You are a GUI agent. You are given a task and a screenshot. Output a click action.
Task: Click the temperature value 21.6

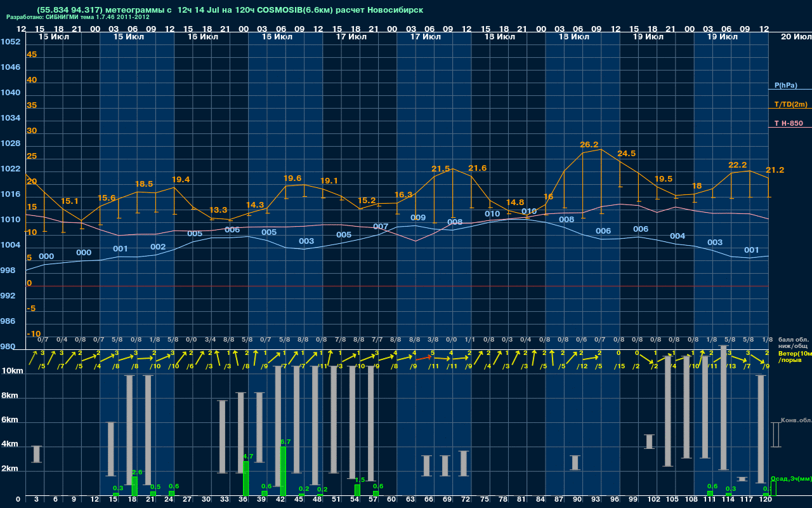[x=478, y=168]
